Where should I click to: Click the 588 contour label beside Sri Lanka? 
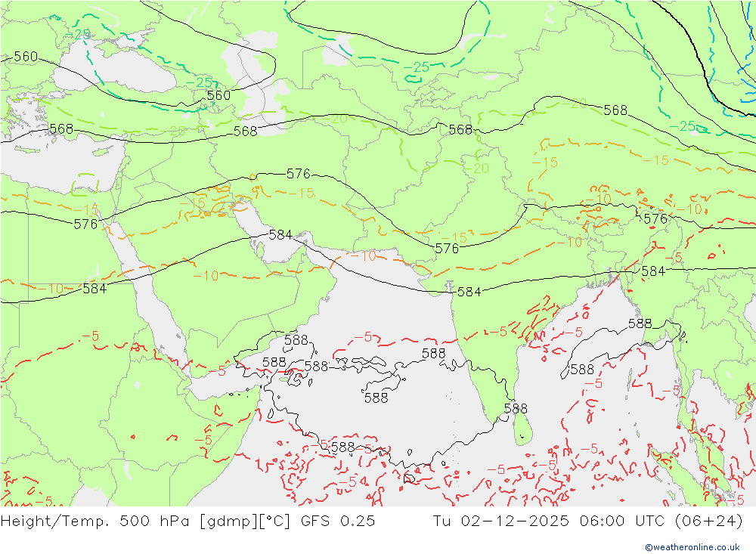[516, 409]
